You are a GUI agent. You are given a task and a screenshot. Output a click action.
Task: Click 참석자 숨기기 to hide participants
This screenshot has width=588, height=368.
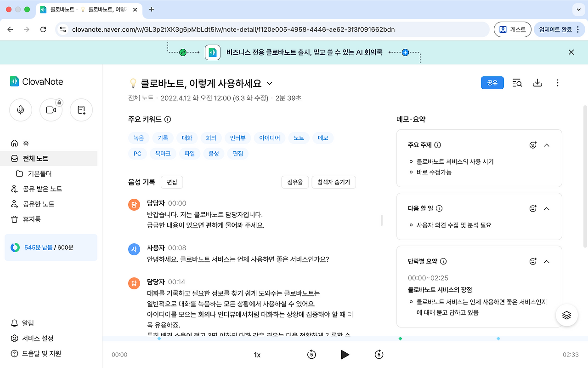coord(334,182)
